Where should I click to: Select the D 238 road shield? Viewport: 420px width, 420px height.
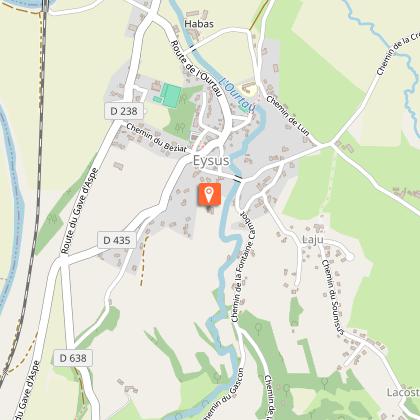coord(124,111)
